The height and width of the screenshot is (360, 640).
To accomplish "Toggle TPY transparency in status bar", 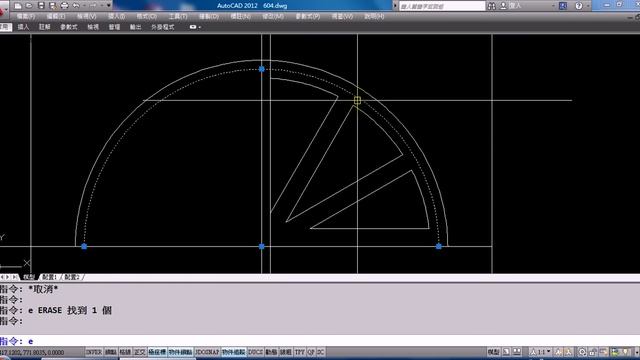I will pos(300,352).
